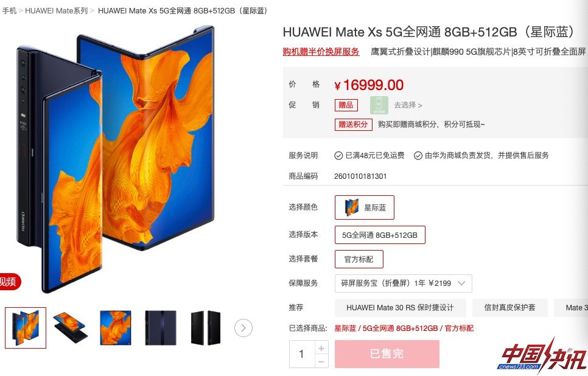Click the quantity input field
The height and width of the screenshot is (376, 588).
302,354
